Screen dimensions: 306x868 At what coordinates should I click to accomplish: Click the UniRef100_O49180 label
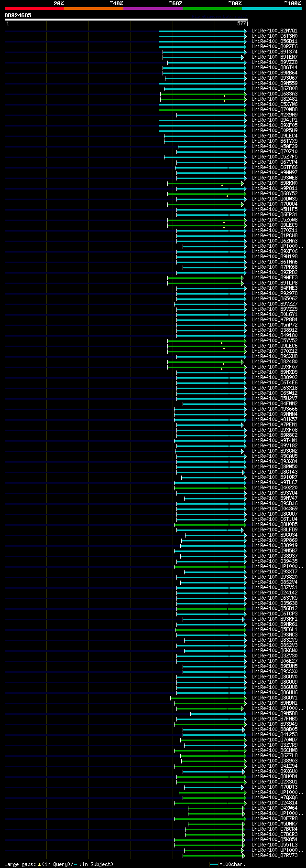pyautogui.click(x=274, y=335)
